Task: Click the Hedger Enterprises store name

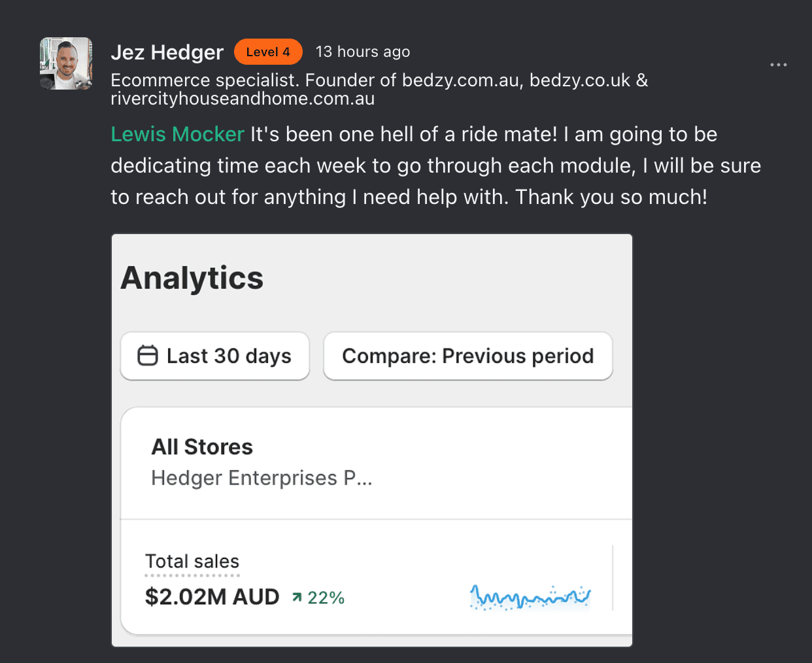Action: point(262,478)
